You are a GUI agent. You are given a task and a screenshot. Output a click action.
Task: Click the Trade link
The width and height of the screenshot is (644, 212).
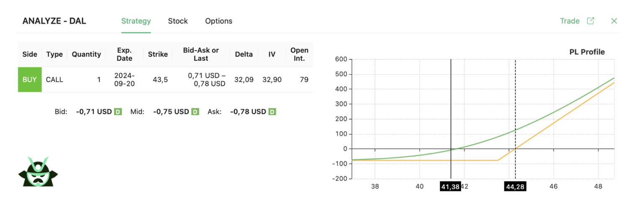(x=569, y=21)
